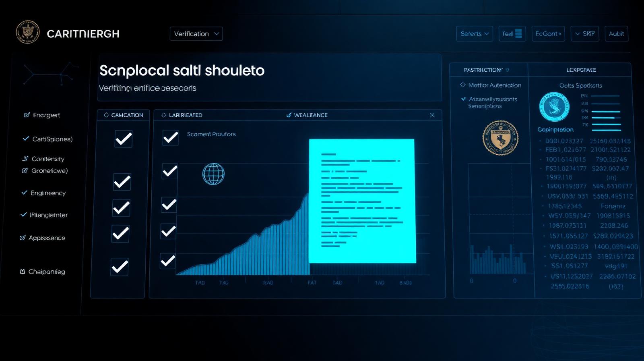Screen dimensions: 644x361
Task: Click the Teall list icon
Action: 518,34
